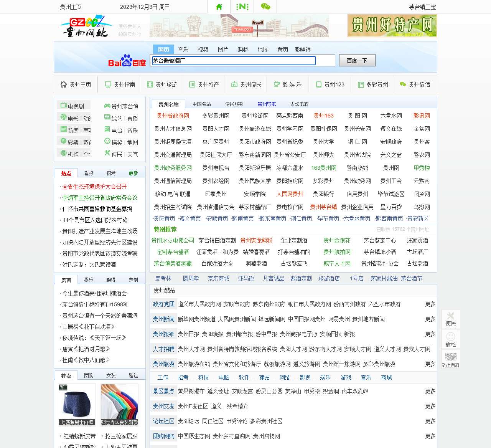Image resolution: width=491 pixels, height=448 pixels.
Task: Switch to the 中国名站 tab
Action: tap(202, 104)
